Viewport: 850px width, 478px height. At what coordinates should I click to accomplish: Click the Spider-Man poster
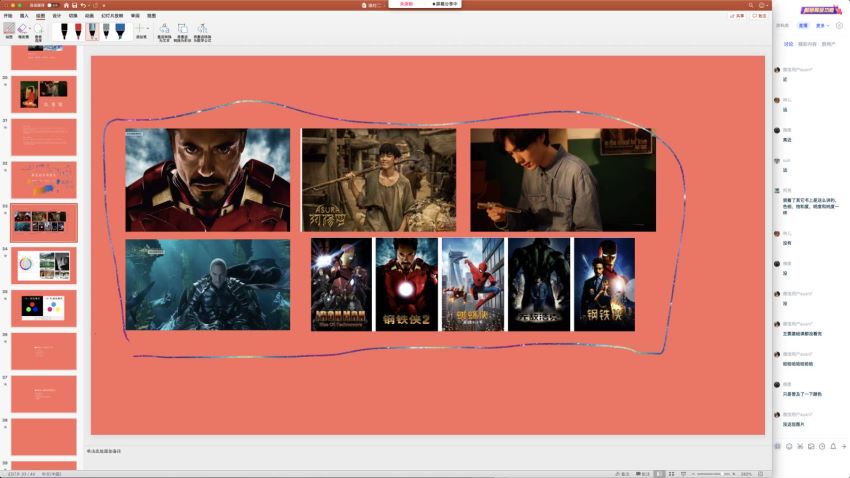(473, 285)
